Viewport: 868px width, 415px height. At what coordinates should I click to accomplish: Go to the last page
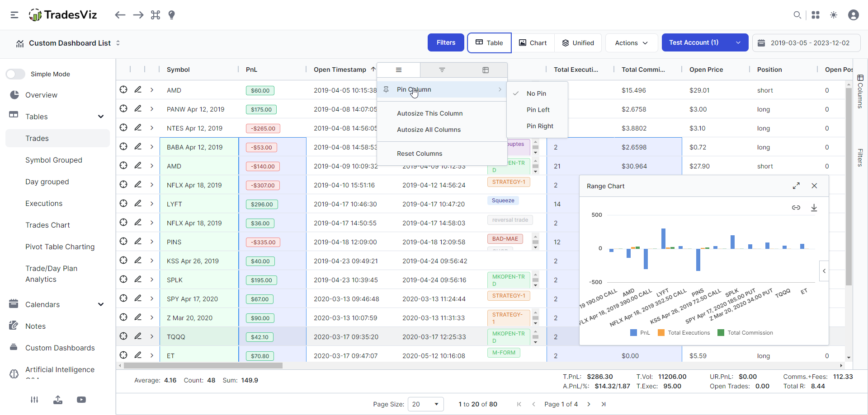[603, 404]
